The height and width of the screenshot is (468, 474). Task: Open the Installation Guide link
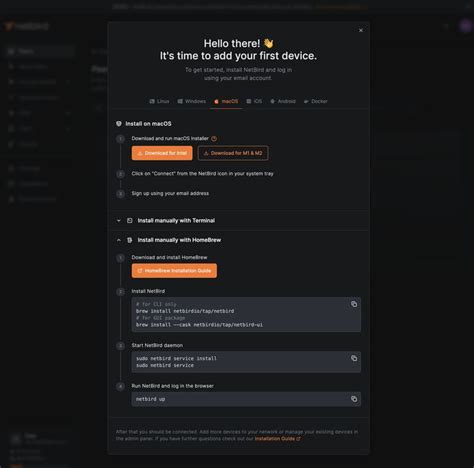[277, 439]
